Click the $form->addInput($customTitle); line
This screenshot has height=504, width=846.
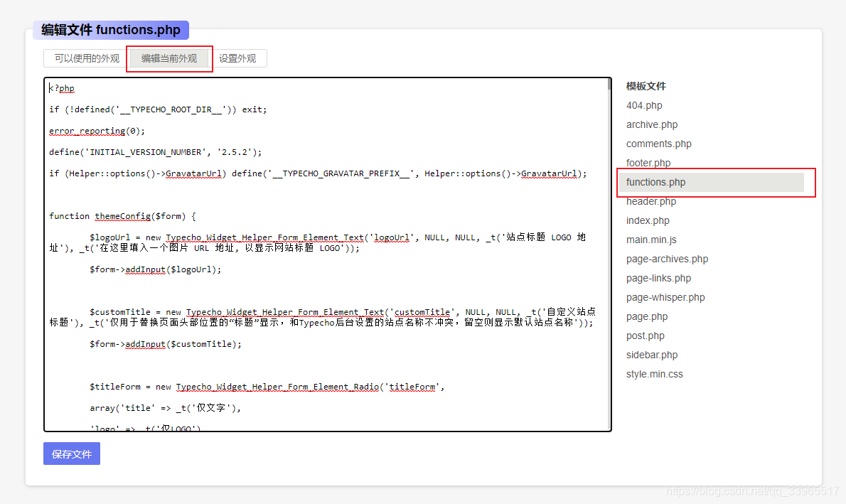[166, 344]
